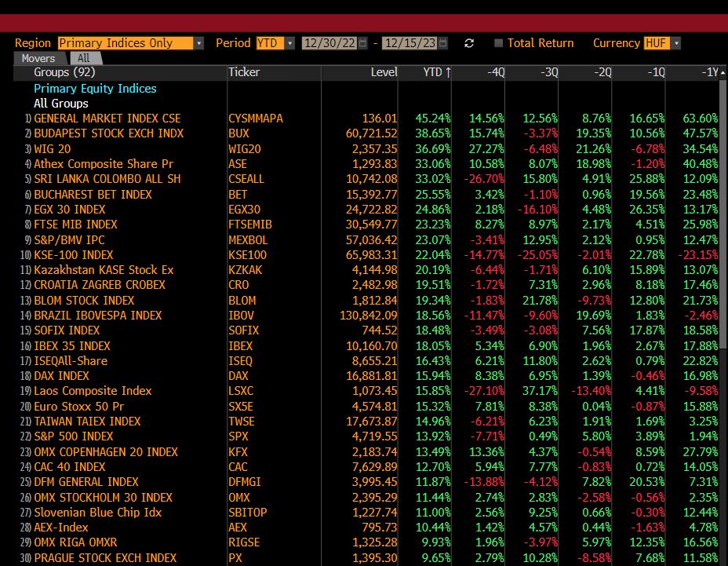Viewport: 728px width, 566px height.
Task: Click the CYSMMAPA ticker cell
Action: click(256, 119)
